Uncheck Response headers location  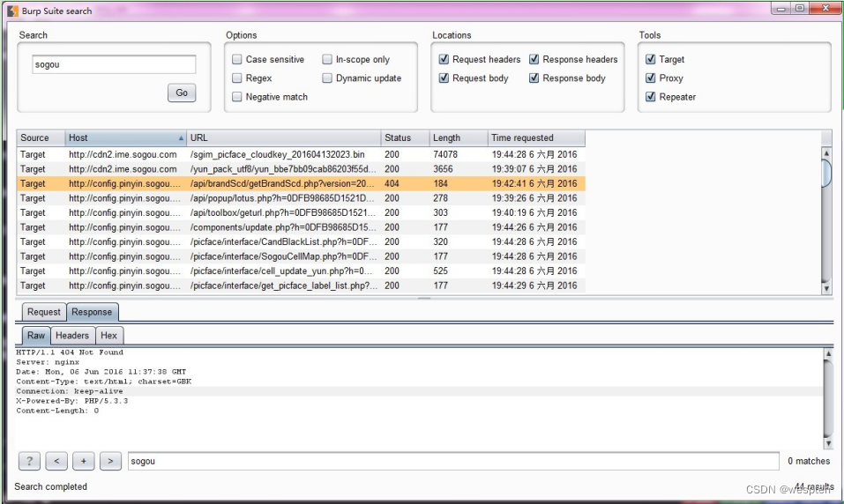coord(534,59)
